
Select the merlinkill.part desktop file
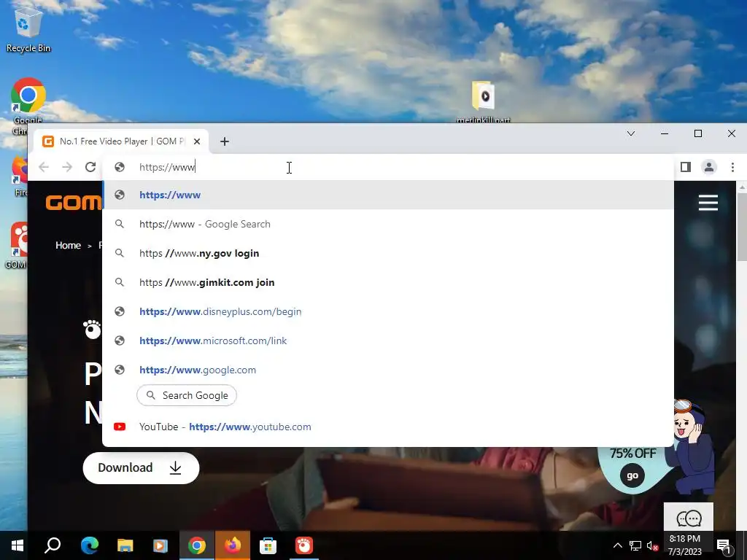tap(483, 102)
